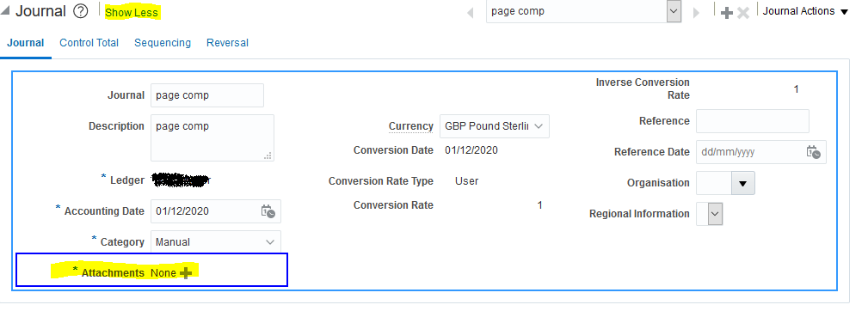The width and height of the screenshot is (868, 311).
Task: Switch to the Control Total tab
Action: click(89, 43)
